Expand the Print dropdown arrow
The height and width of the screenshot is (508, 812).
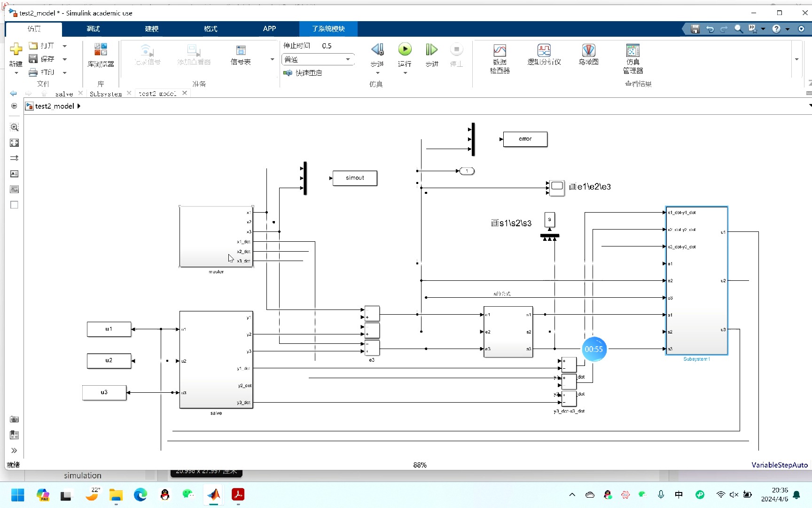click(65, 72)
